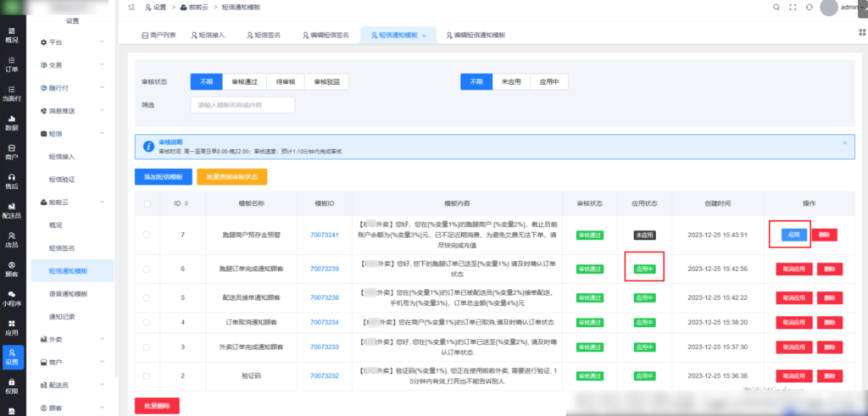The height and width of the screenshot is (416, 868).
Task: Open 短信验证 menu item
Action: pyautogui.click(x=62, y=180)
